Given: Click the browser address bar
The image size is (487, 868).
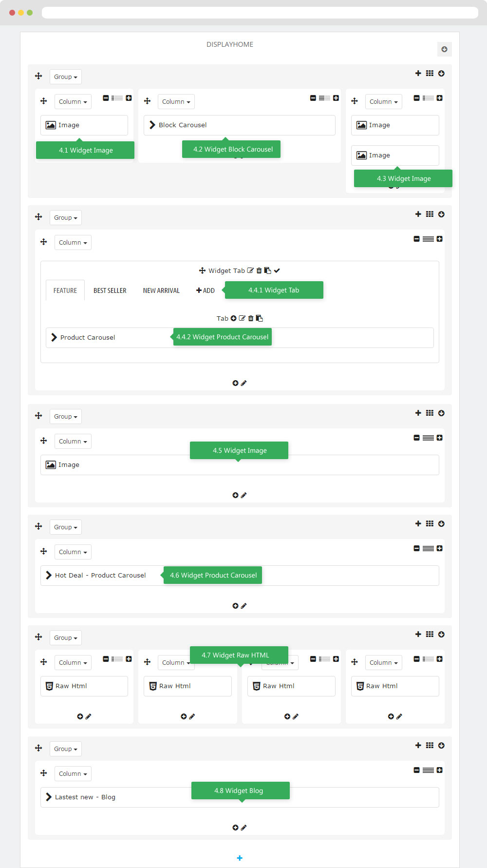Looking at the screenshot, I should pos(260,13).
